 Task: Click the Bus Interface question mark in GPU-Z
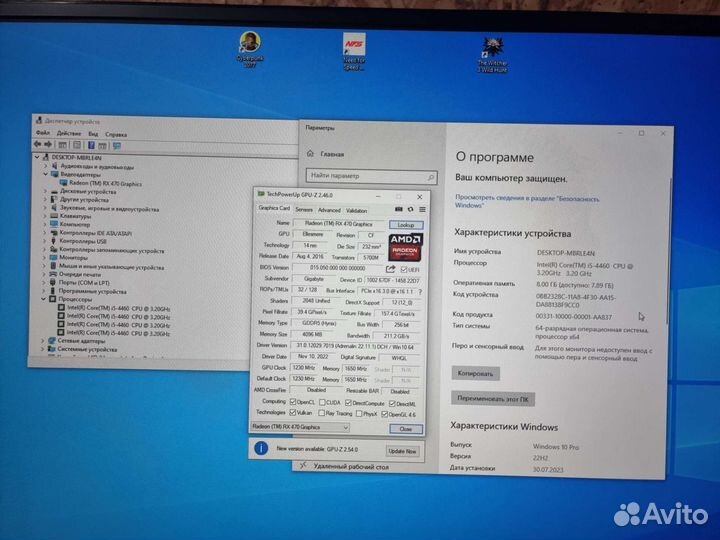tap(420, 292)
